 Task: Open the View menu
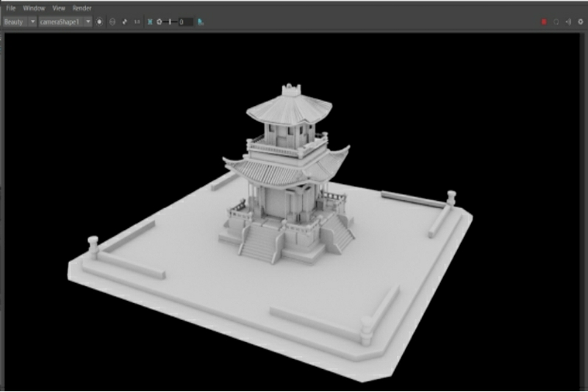pos(59,8)
